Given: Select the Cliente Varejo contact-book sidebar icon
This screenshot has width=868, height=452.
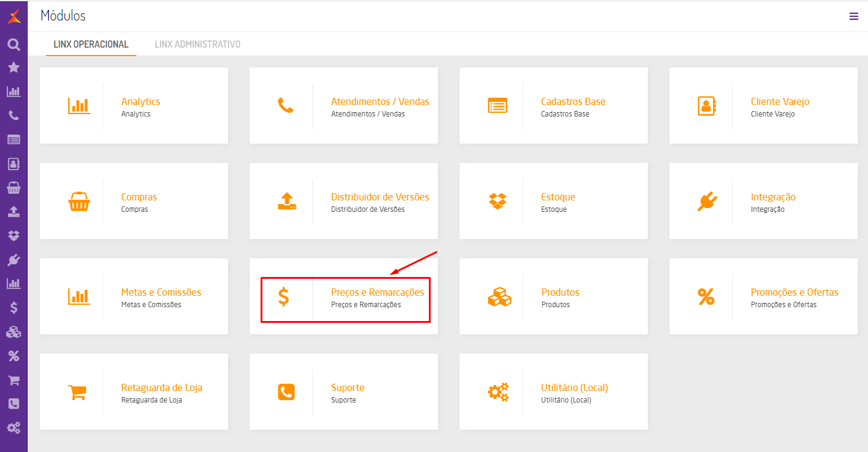Looking at the screenshot, I should click(x=13, y=164).
